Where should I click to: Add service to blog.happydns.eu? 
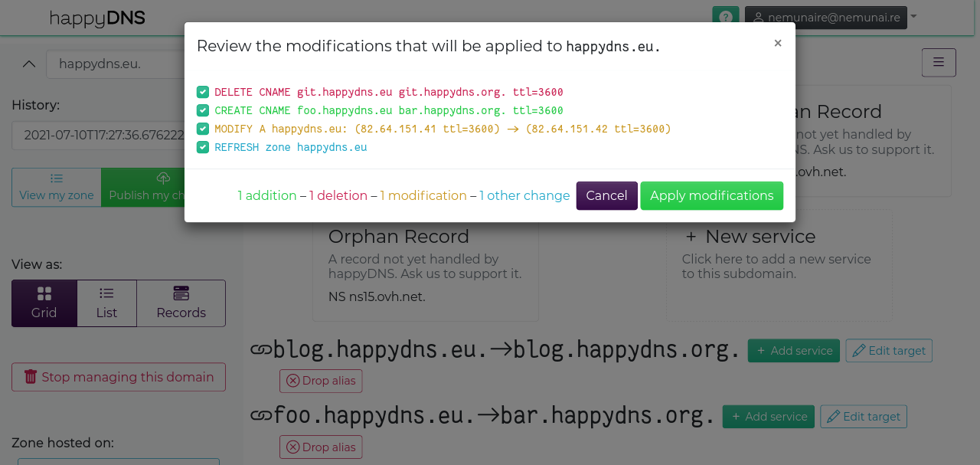tap(793, 351)
